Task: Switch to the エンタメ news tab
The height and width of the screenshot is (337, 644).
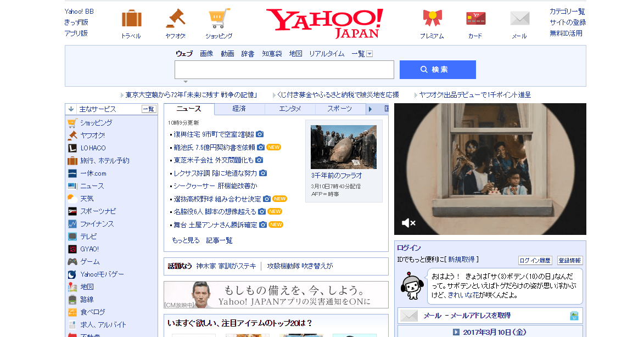Action: pyautogui.click(x=290, y=109)
